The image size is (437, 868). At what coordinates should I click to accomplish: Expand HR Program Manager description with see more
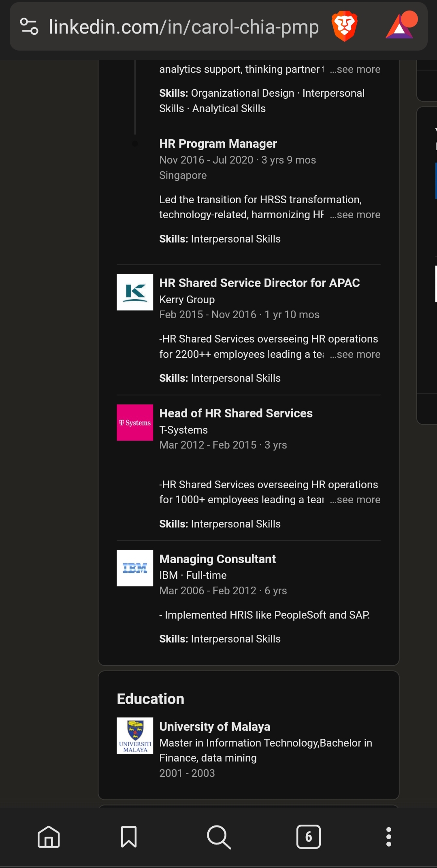coord(355,215)
